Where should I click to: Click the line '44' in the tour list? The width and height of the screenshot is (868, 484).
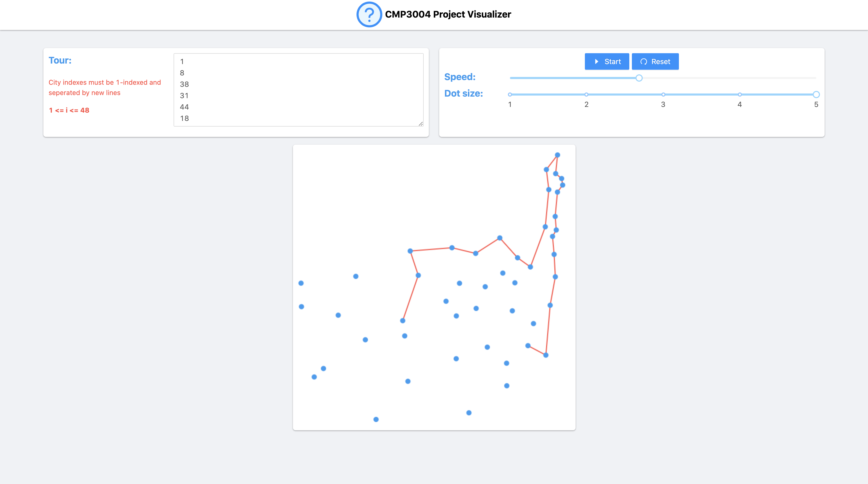tap(184, 107)
